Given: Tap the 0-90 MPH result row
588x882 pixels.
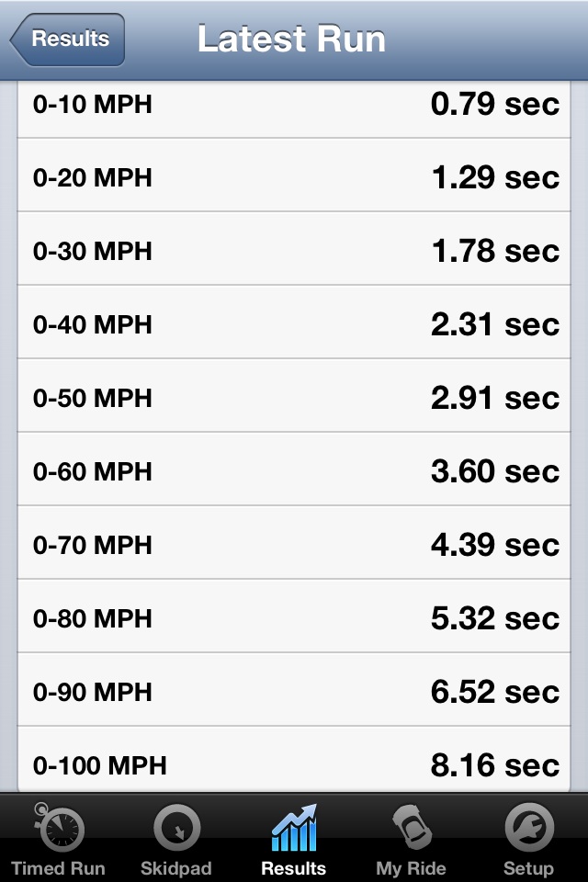Looking at the screenshot, I should click(x=294, y=689).
